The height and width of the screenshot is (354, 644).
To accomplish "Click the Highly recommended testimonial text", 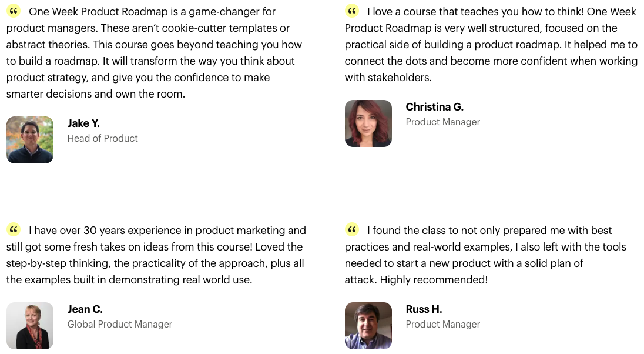I will (485, 255).
